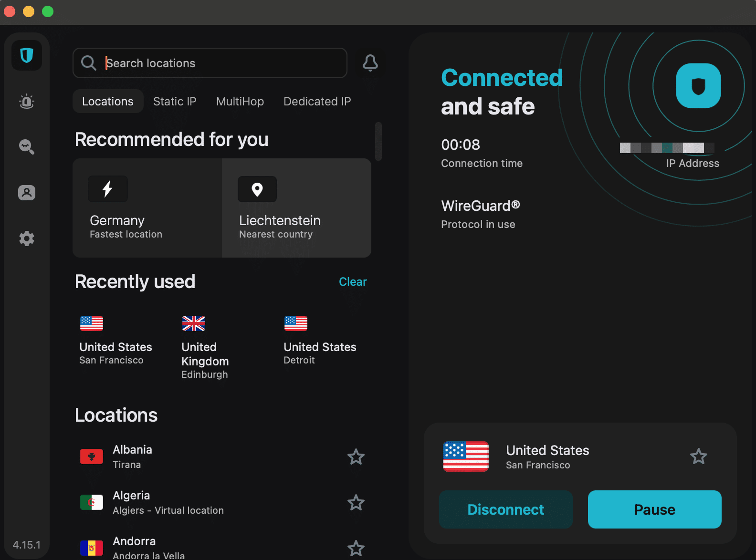756x560 pixels.
Task: Open the Alert siren icon in sidebar
Action: (27, 101)
